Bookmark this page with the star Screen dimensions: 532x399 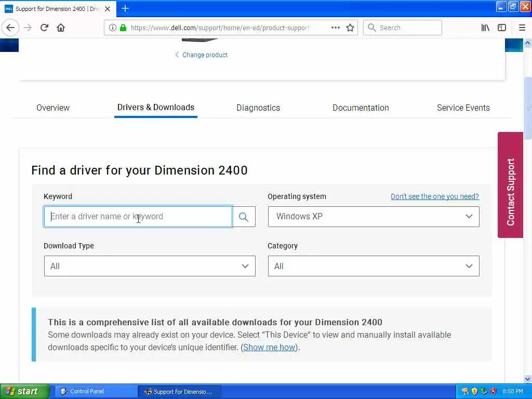click(350, 28)
